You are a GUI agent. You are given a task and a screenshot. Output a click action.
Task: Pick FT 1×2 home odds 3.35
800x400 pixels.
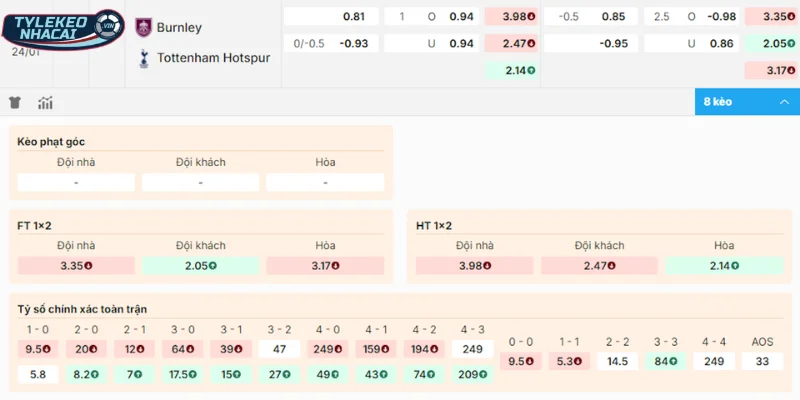[x=76, y=265]
